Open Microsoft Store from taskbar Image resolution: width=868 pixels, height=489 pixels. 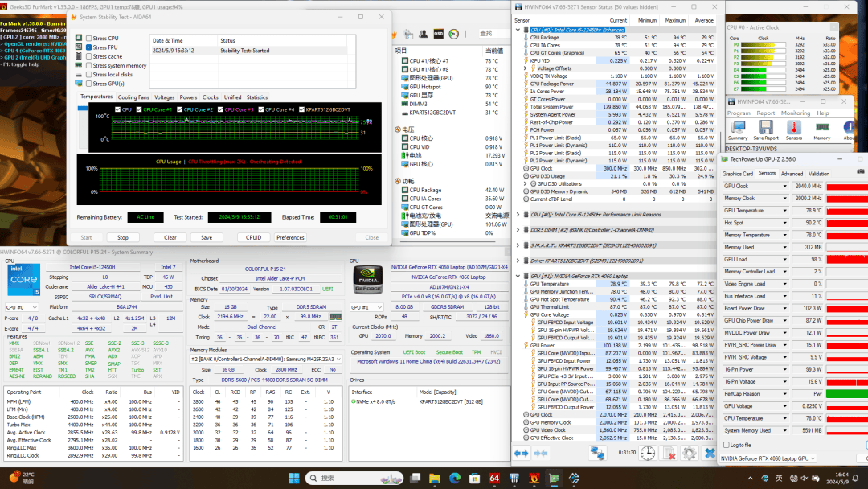474,478
